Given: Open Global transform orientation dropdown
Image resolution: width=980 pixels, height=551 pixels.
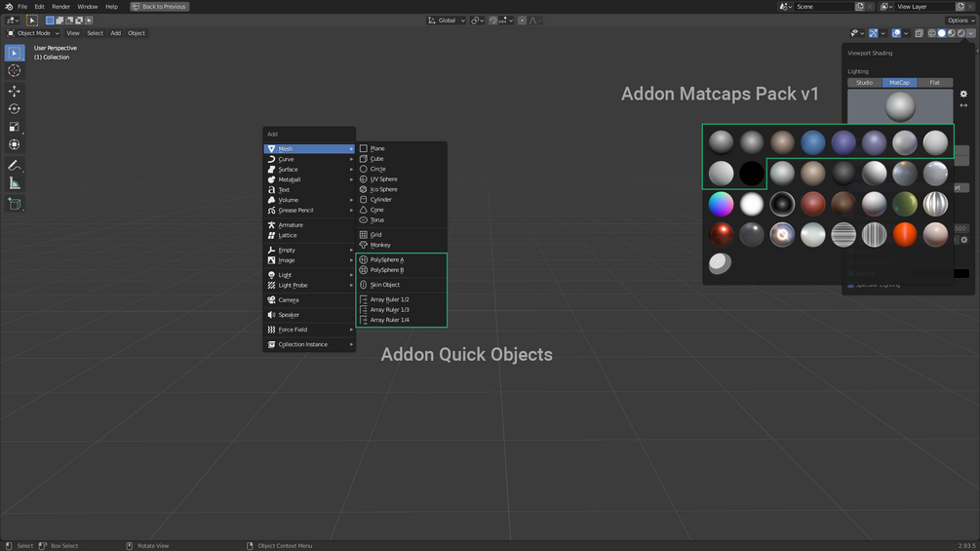Looking at the screenshot, I should [x=447, y=20].
